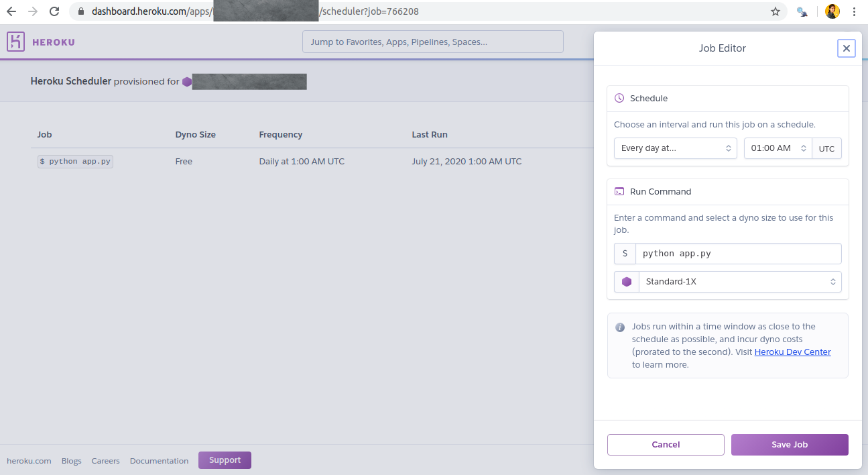Focus the 'Jump to Favorites' search box
868x475 pixels.
click(433, 42)
